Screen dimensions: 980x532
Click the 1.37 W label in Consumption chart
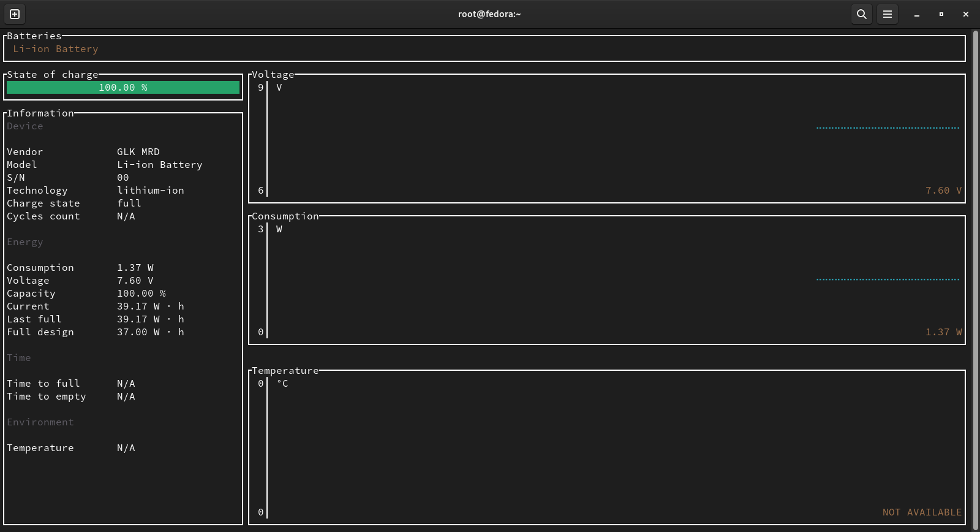tap(943, 332)
